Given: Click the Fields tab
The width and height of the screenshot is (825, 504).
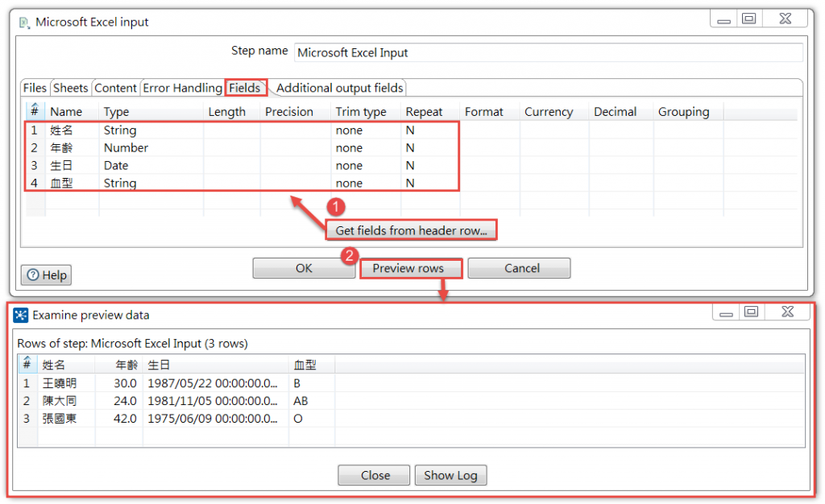Looking at the screenshot, I should (x=245, y=88).
